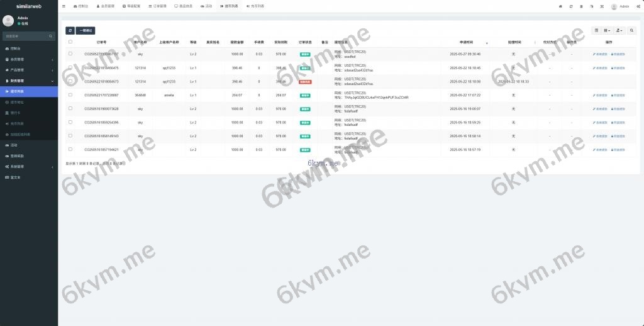Click the hamburger sidebar toggle icon
The height and width of the screenshot is (326, 644).
tap(64, 6)
